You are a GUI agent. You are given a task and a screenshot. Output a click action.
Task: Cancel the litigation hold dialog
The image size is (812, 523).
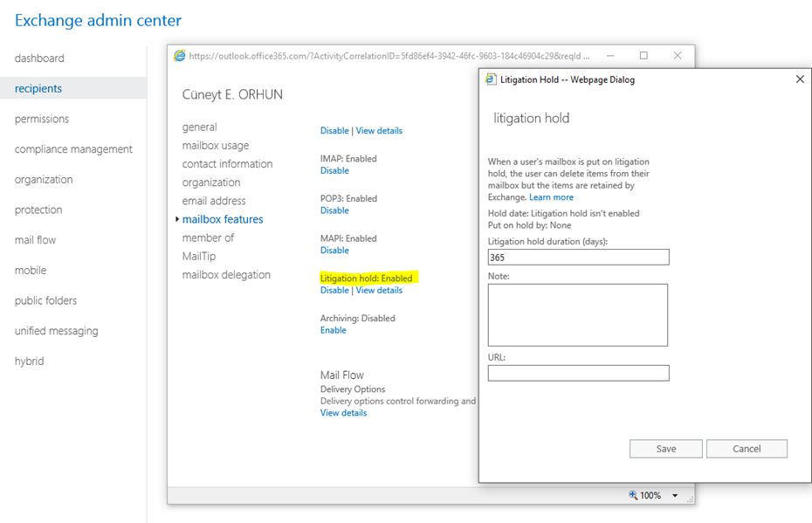pos(747,449)
